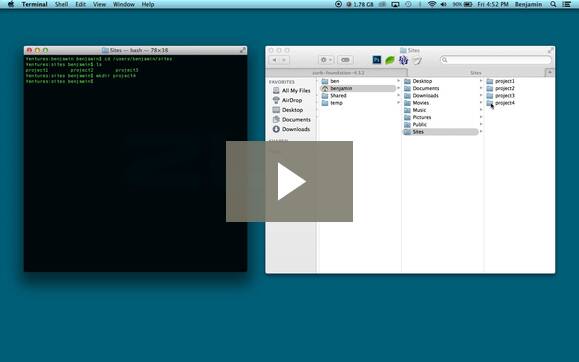
Task: Open the AirPlay display menu
Action: pos(395,4)
